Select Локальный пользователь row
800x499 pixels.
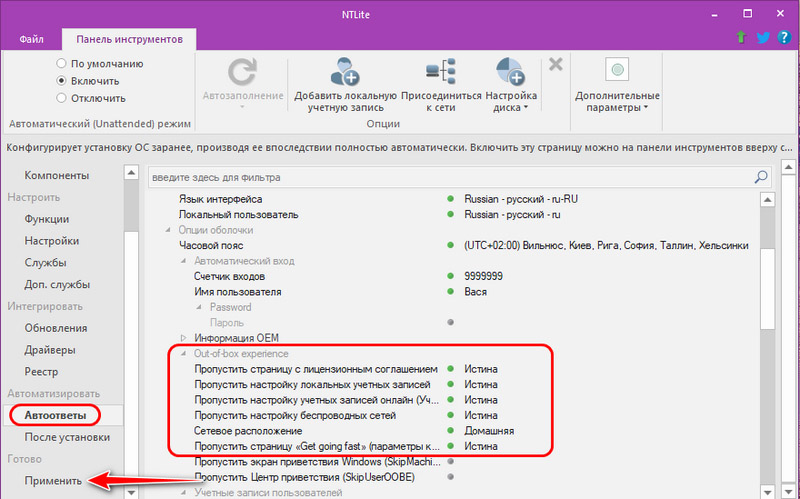238,215
